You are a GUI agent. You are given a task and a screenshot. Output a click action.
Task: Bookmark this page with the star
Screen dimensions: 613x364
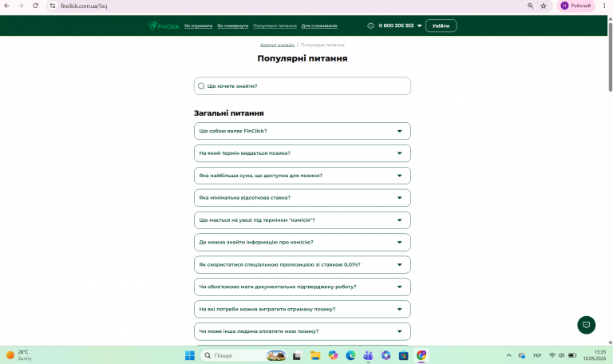[544, 6]
